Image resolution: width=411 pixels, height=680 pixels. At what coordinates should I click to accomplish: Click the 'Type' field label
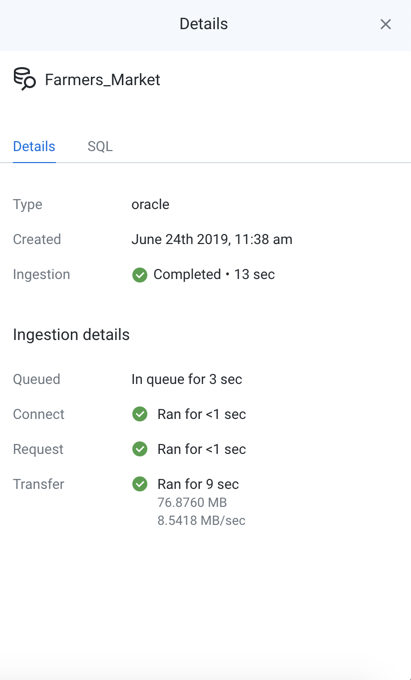click(x=28, y=205)
